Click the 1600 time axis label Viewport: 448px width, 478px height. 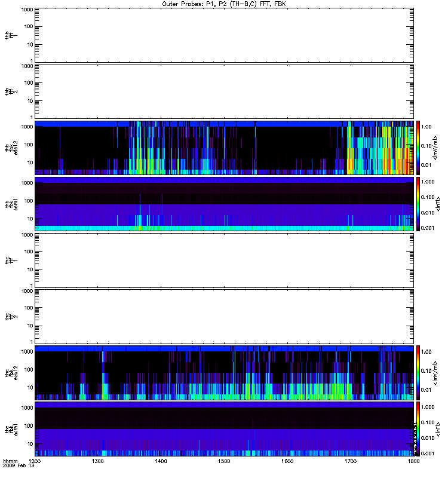pos(287,461)
